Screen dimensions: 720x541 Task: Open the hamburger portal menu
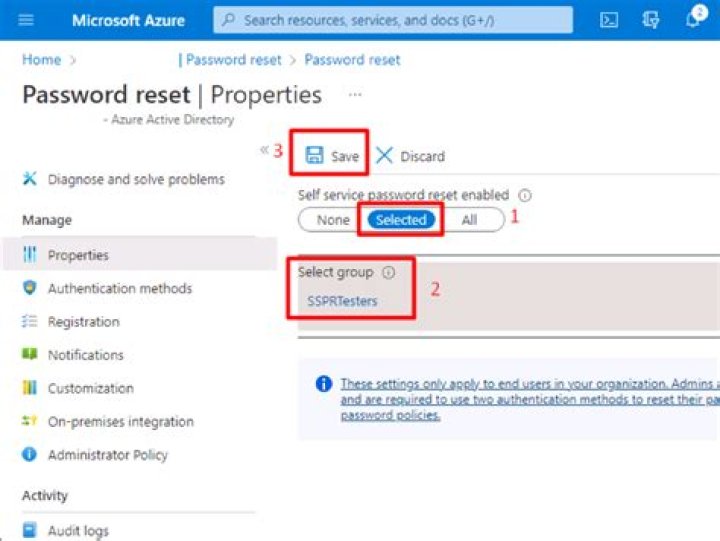(x=26, y=20)
